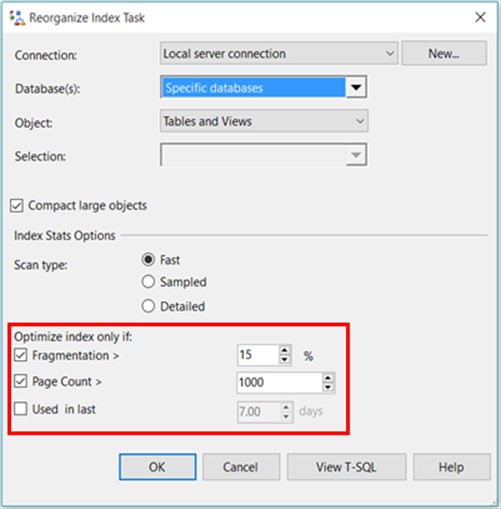Click the New connection button
The height and width of the screenshot is (509, 501).
(444, 53)
